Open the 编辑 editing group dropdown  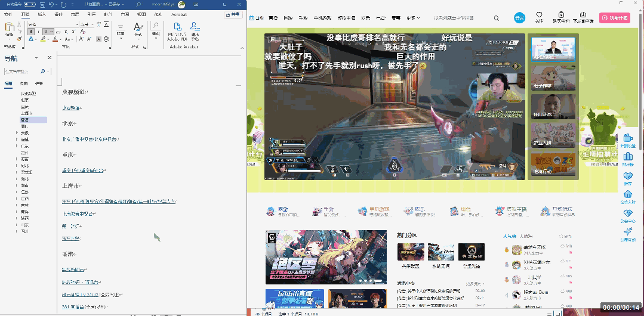point(156,30)
